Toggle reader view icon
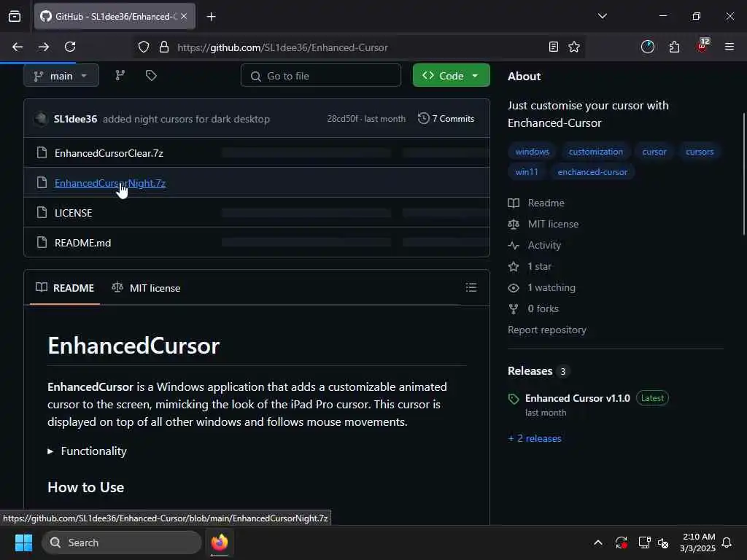 [553, 47]
